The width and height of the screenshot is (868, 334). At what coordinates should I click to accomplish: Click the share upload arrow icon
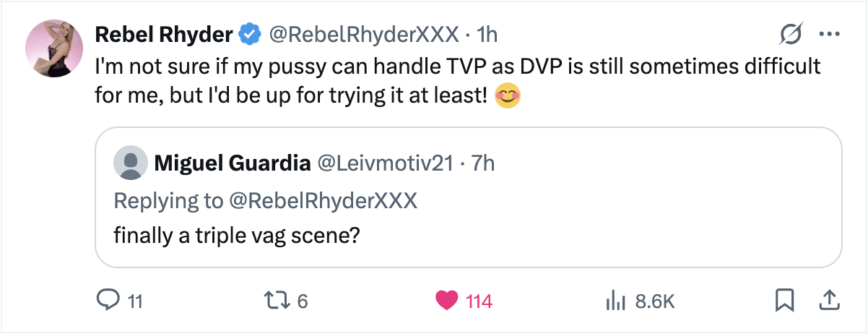click(830, 300)
